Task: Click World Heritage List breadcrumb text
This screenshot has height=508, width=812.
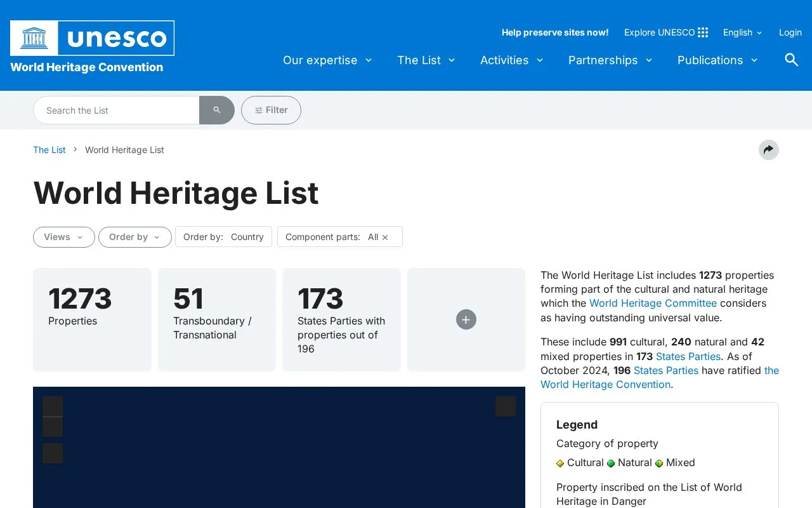Action: point(124,150)
